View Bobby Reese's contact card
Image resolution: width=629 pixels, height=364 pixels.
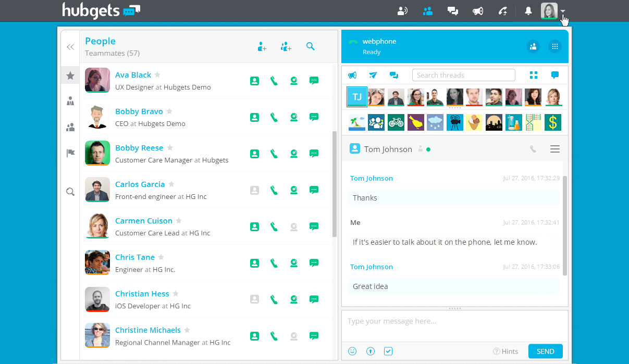pyautogui.click(x=254, y=154)
